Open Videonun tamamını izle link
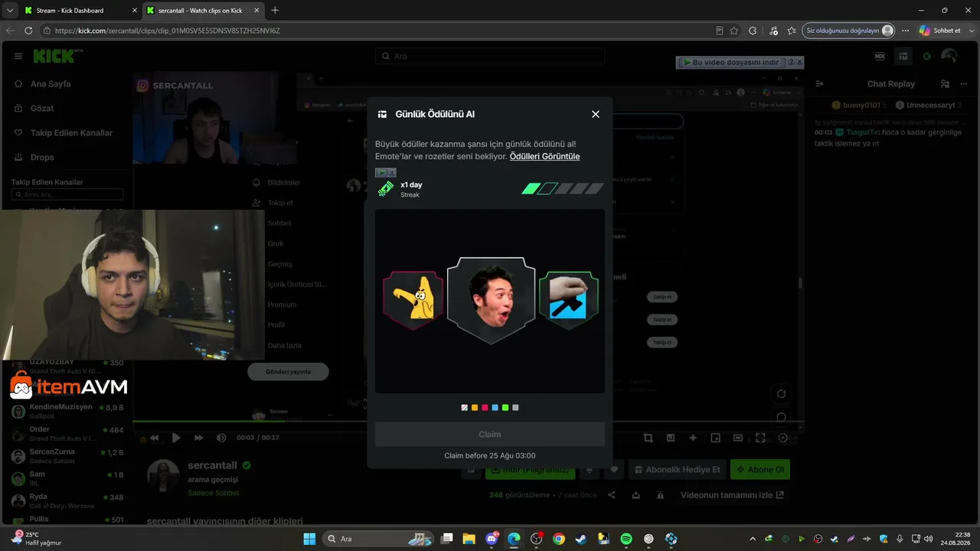The image size is (980, 551). tap(732, 495)
